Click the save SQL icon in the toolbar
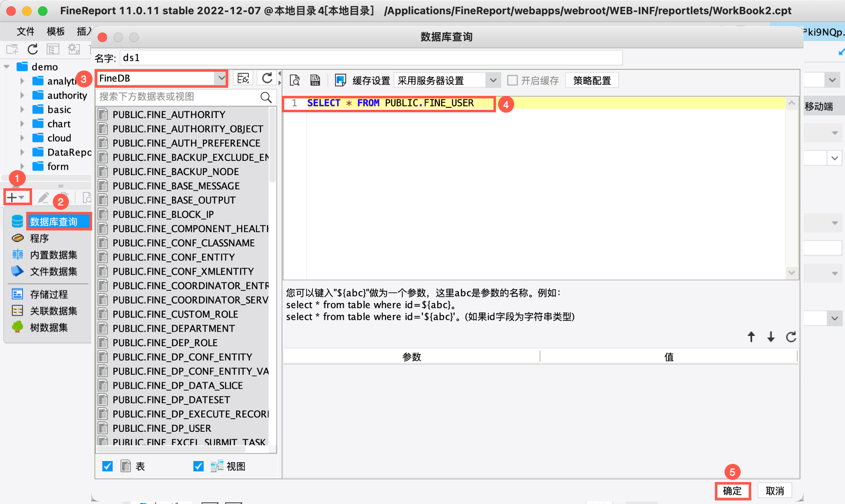Viewport: 845px width, 504px height. (315, 80)
